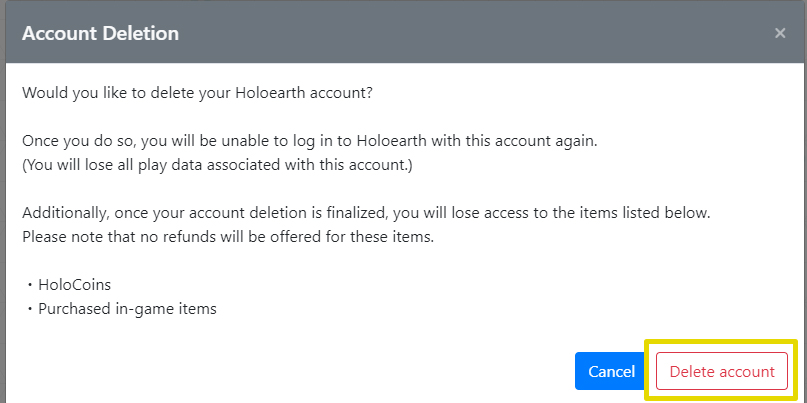
Task: Click the 'Once you do so' warning line
Action: (309, 141)
